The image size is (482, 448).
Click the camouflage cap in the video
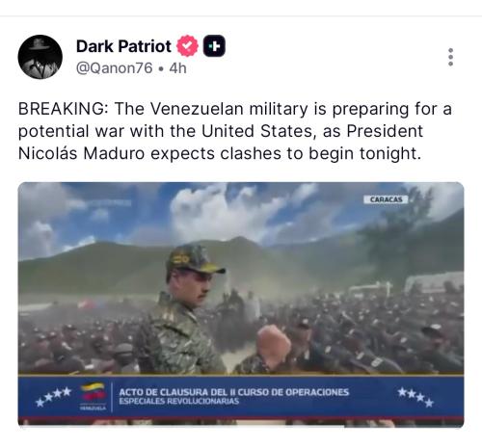coord(194,259)
